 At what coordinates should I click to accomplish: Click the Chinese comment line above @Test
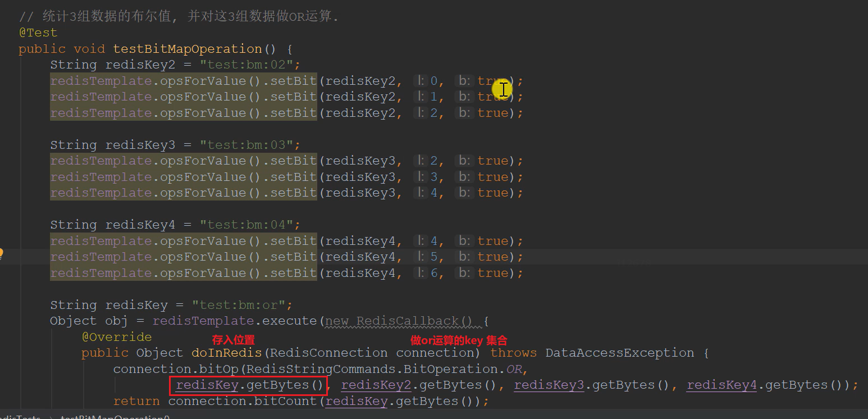[x=179, y=17]
